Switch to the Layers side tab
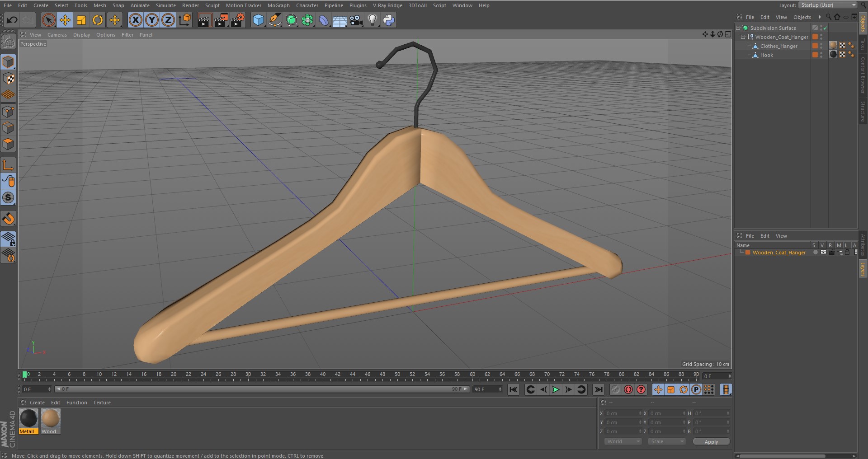 coord(863,269)
